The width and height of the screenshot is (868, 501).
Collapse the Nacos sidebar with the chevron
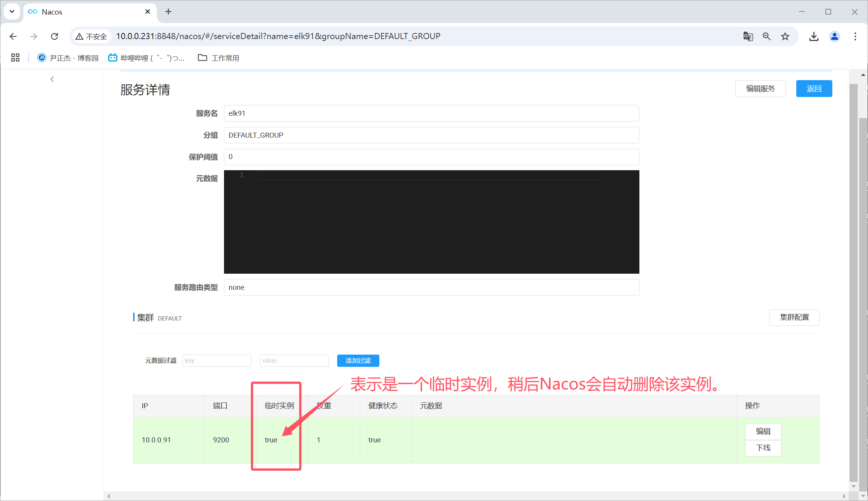pyautogui.click(x=52, y=79)
